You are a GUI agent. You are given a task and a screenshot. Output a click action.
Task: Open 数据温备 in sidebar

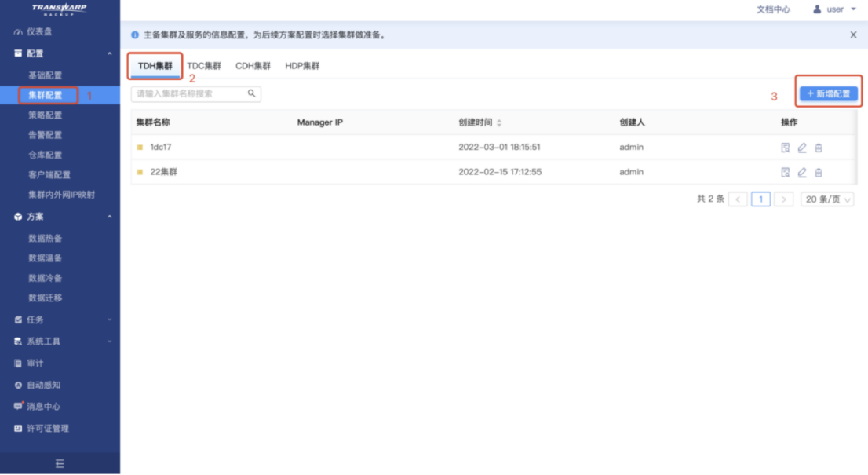[46, 258]
